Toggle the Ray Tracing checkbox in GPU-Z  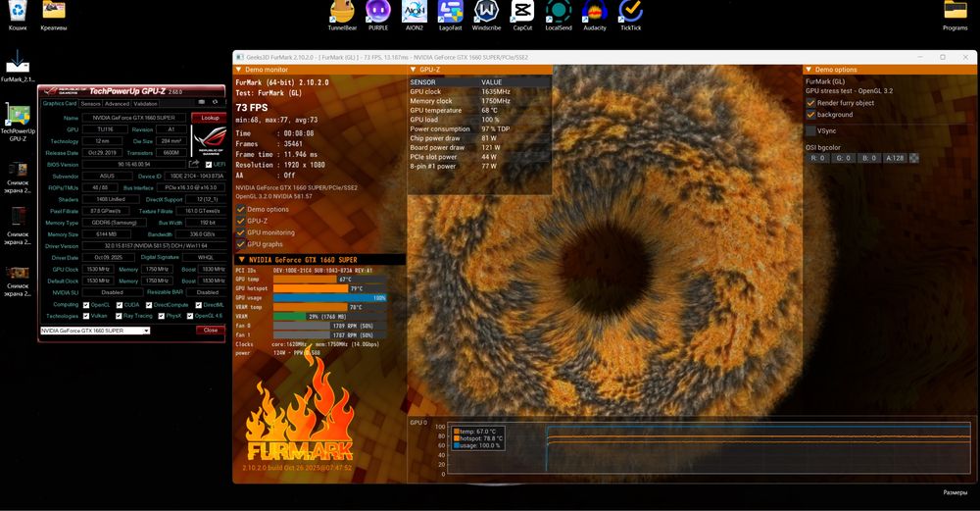pyautogui.click(x=119, y=317)
